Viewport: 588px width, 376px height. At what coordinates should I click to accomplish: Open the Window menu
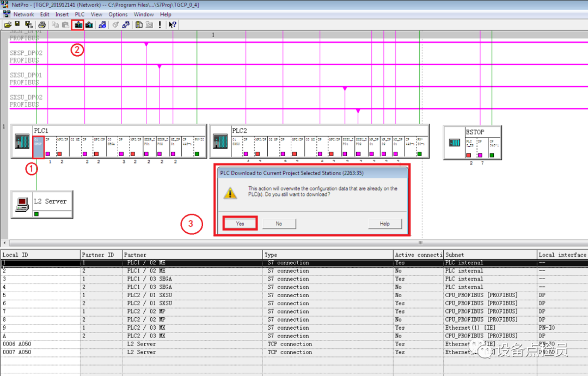pyautogui.click(x=144, y=14)
